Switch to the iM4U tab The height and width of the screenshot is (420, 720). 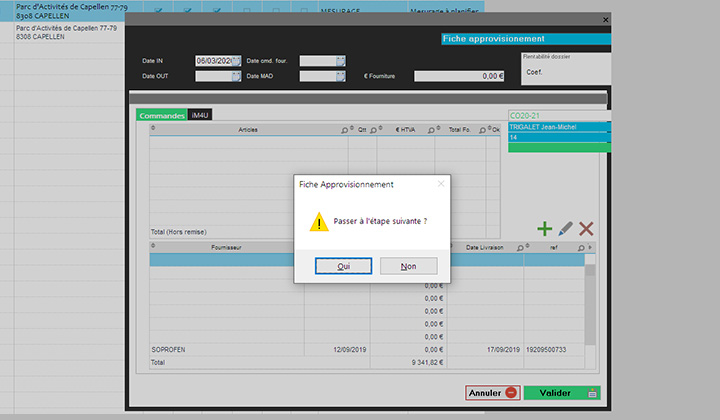tap(199, 116)
